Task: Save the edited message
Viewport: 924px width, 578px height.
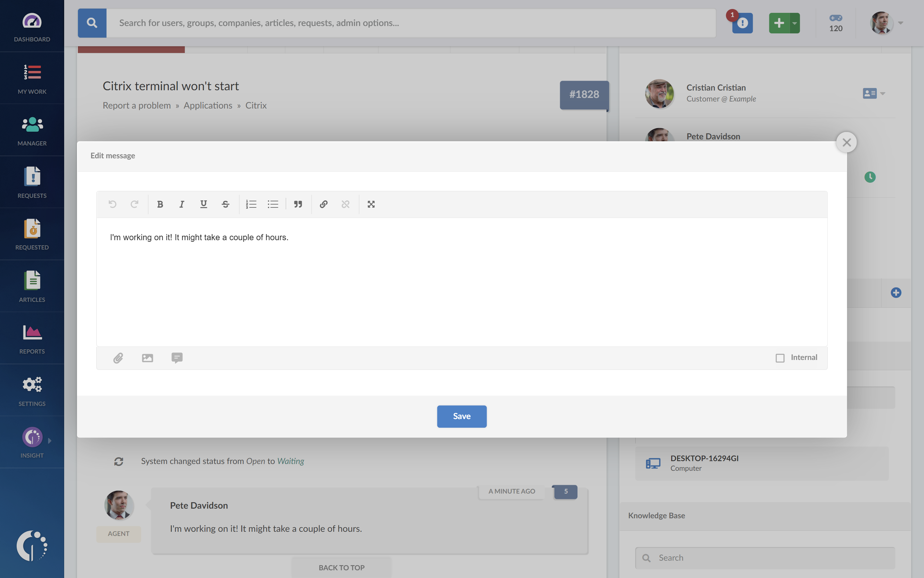Action: coord(462,416)
